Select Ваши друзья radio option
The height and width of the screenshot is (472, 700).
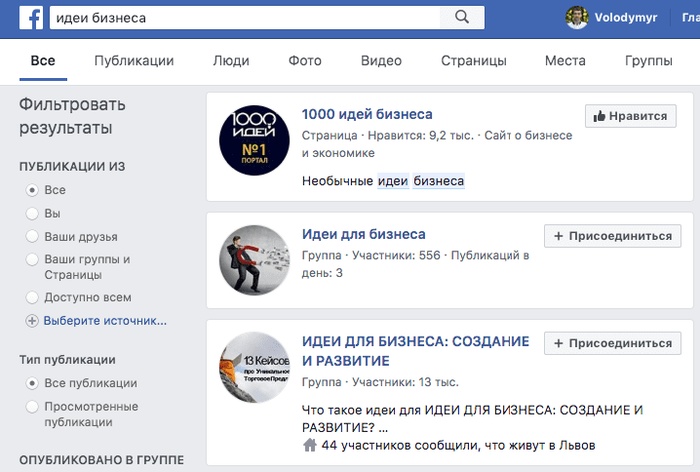pos(32,236)
